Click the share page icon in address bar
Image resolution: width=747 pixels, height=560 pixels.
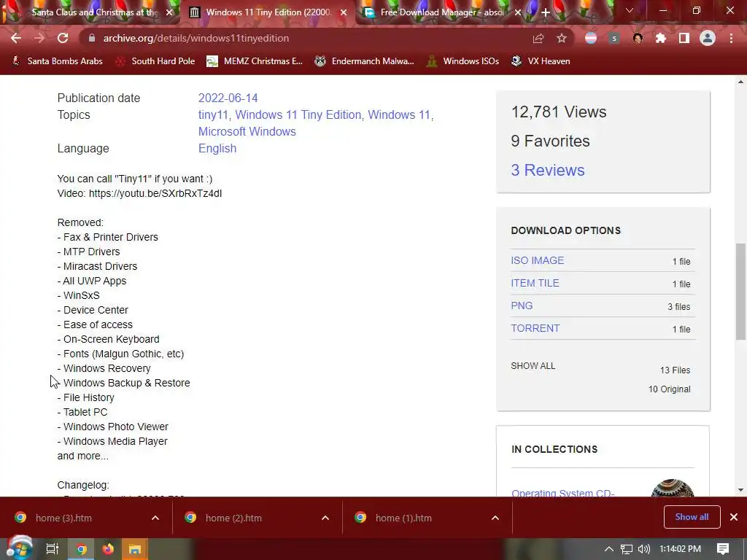tap(538, 38)
